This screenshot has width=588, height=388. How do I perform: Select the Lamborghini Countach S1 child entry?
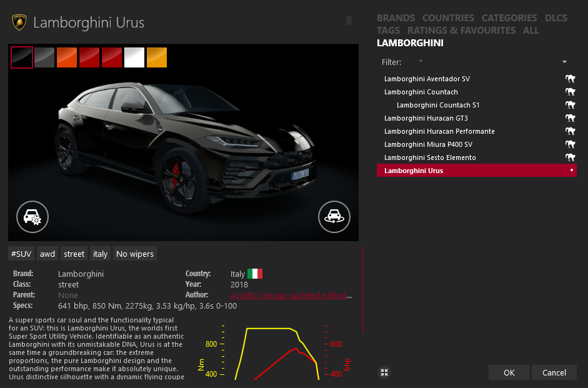477,105
